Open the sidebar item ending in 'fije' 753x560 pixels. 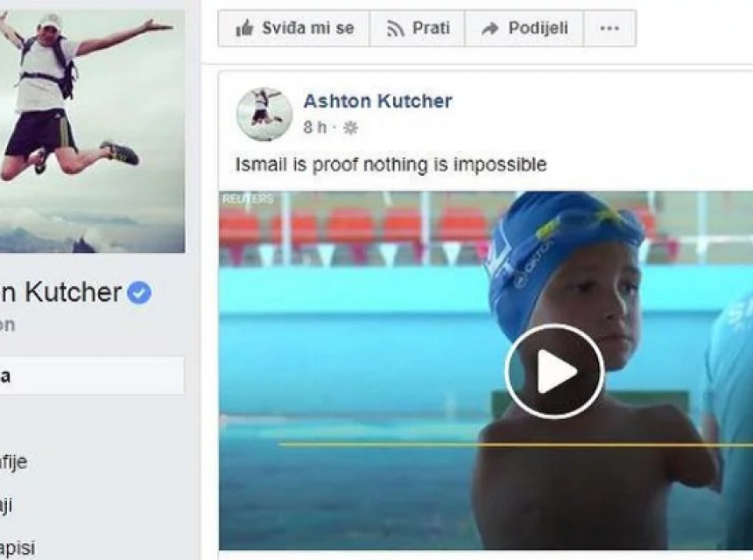[13, 462]
